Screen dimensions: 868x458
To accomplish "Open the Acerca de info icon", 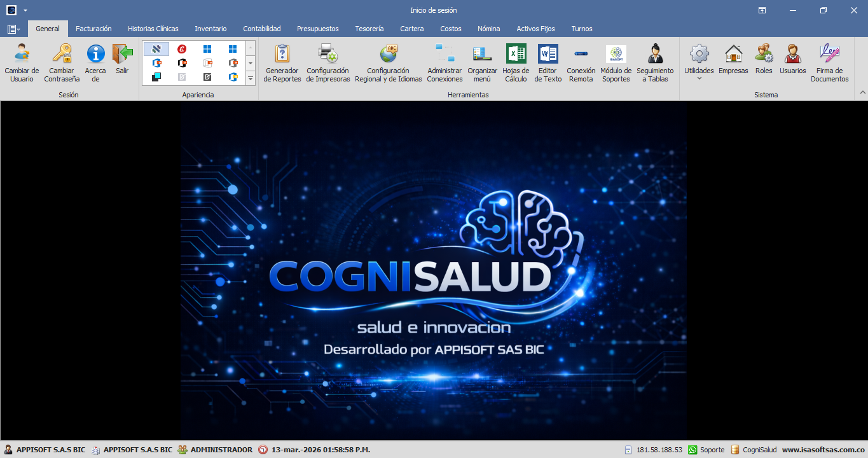I will click(x=95, y=53).
